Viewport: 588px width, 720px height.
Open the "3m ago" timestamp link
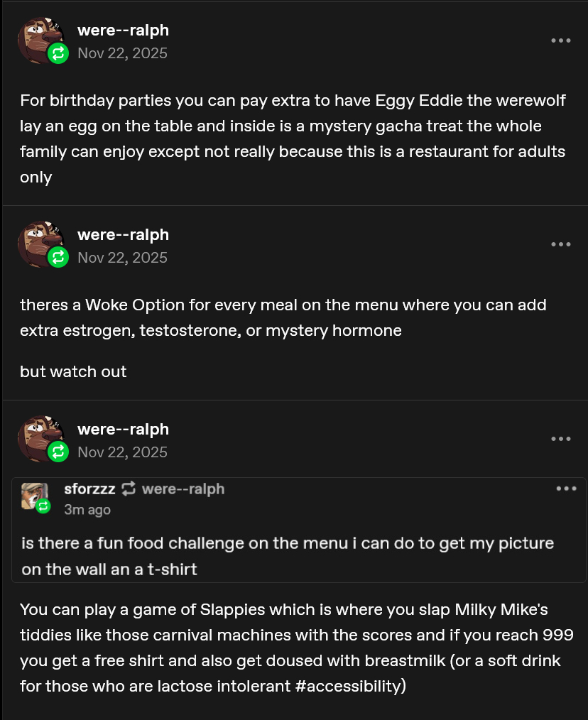click(x=87, y=510)
